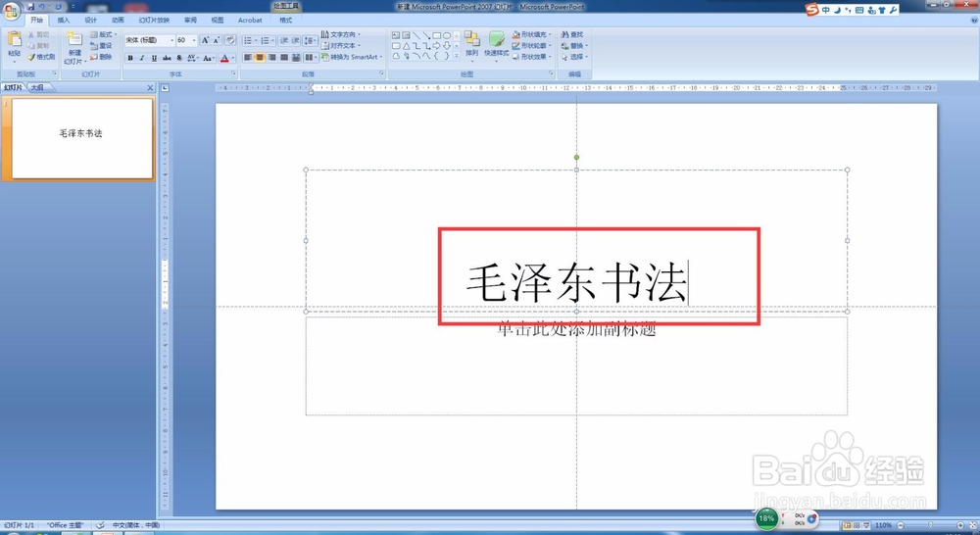The width and height of the screenshot is (980, 535).
Task: Delete slide with 删除 button
Action: tap(101, 57)
